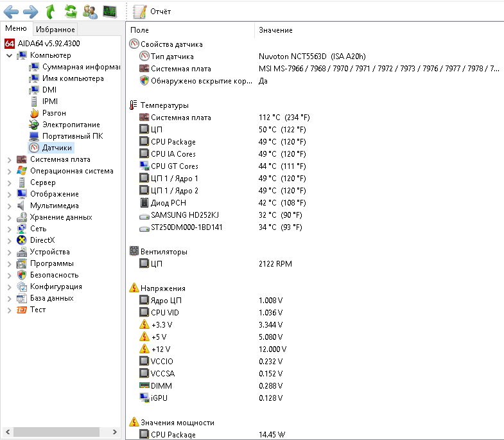Screen dimensions: 504x440
Task: Switch to the Избранное tab
Action: tap(55, 30)
